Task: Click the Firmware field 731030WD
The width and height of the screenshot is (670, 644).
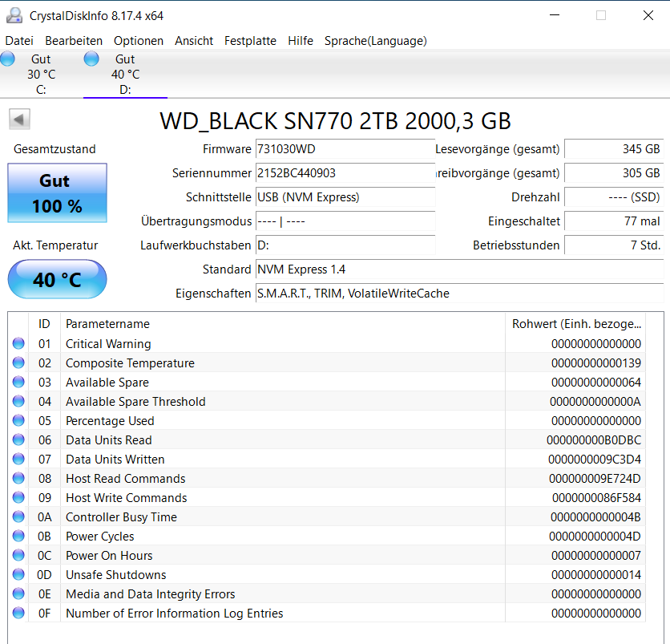Action: point(345,149)
